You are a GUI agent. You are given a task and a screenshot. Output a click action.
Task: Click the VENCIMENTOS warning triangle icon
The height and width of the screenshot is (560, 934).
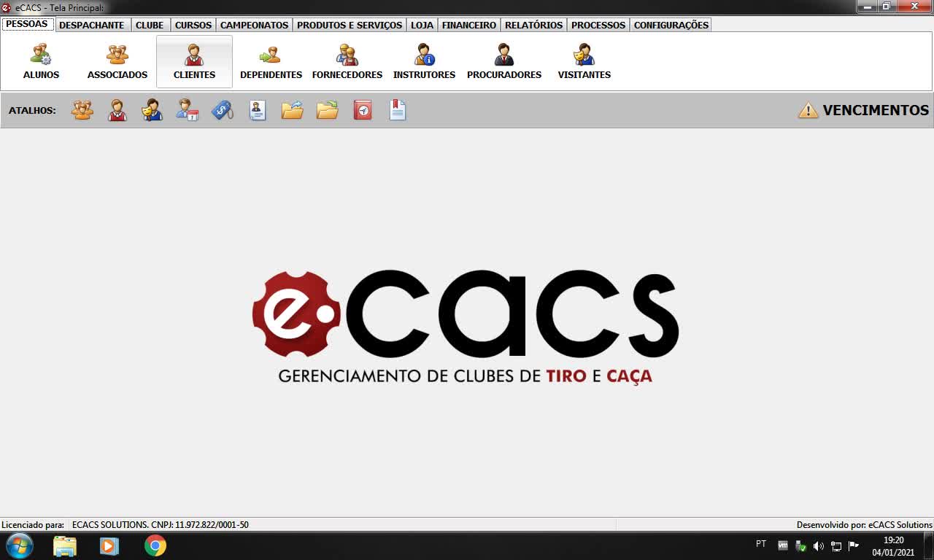[808, 110]
